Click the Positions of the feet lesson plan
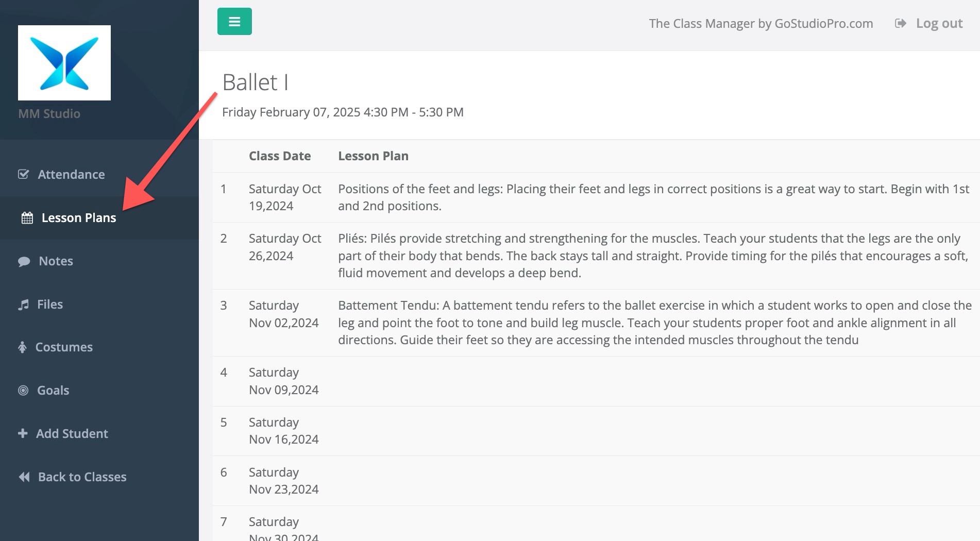The image size is (980, 541). point(654,197)
